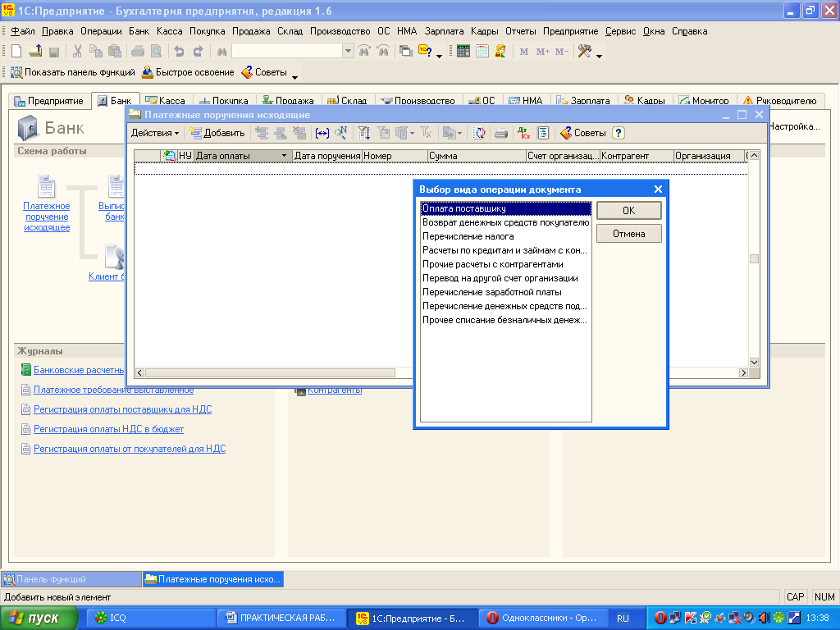Click the filter and sort funnel icon
The image size is (840, 630).
(363, 133)
